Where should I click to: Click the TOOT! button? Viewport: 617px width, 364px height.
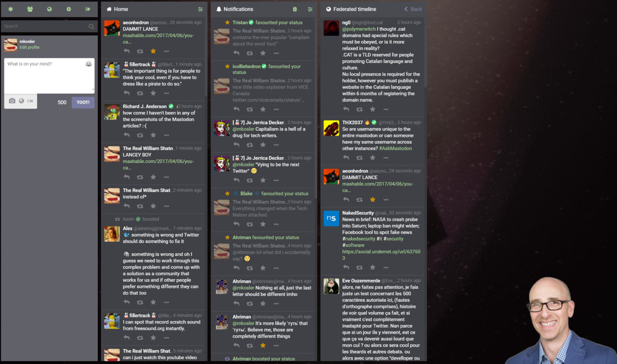point(83,102)
